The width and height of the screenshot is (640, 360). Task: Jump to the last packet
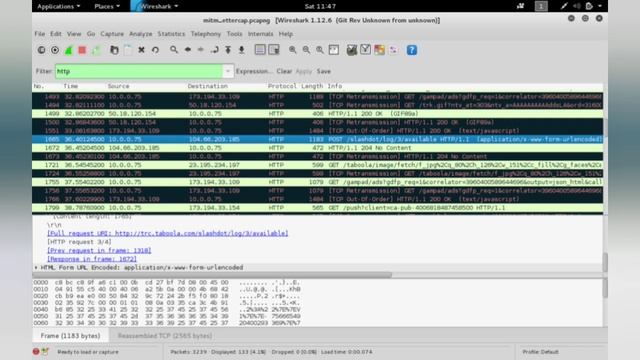tap(242, 50)
